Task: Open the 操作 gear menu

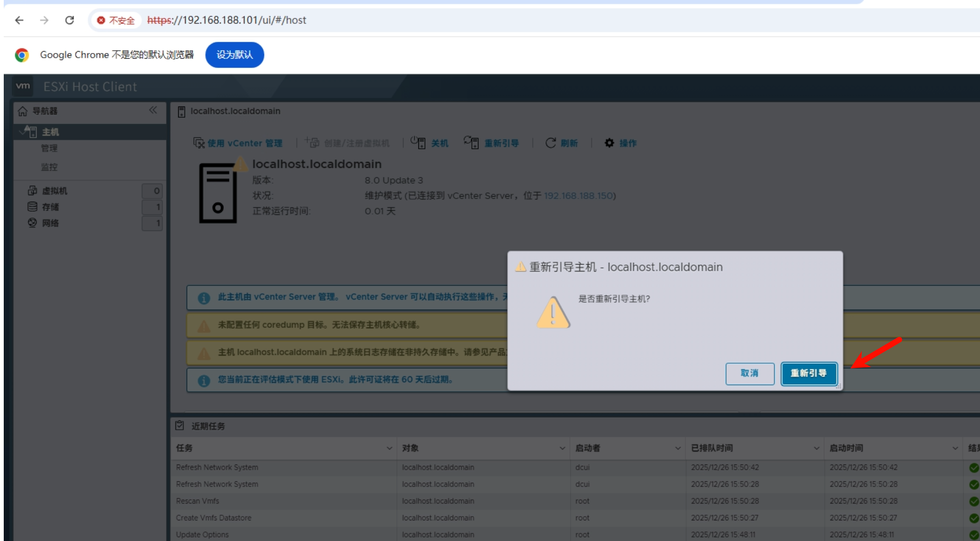Action: (x=609, y=143)
